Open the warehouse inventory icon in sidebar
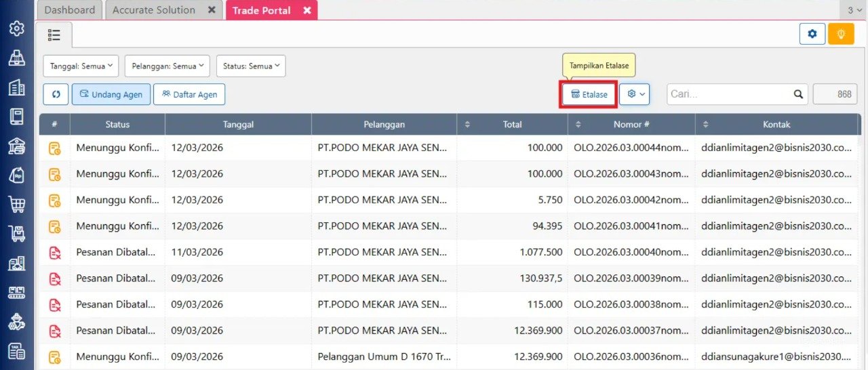Screen dimensions: 868x370 [16, 263]
